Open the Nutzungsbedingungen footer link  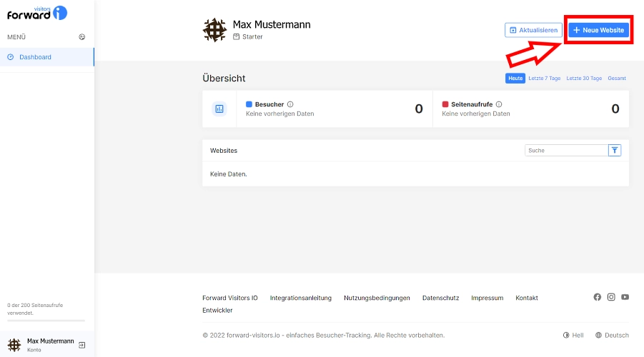click(x=377, y=298)
